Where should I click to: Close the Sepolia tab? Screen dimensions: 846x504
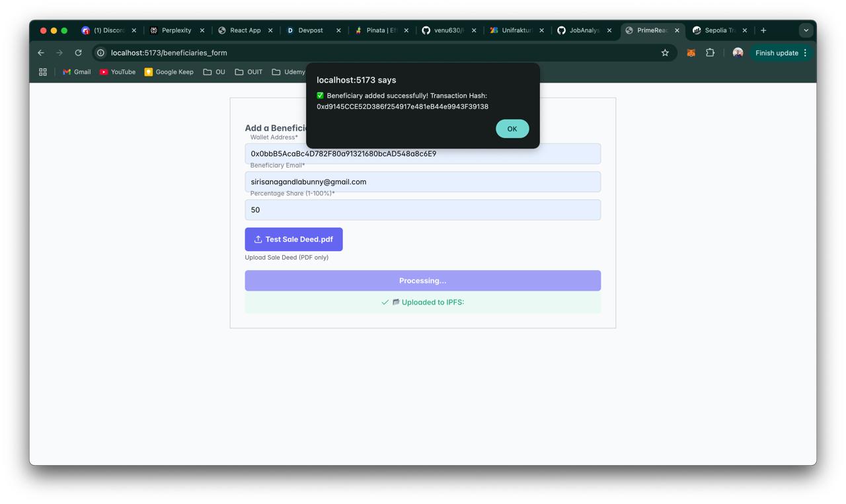744,30
